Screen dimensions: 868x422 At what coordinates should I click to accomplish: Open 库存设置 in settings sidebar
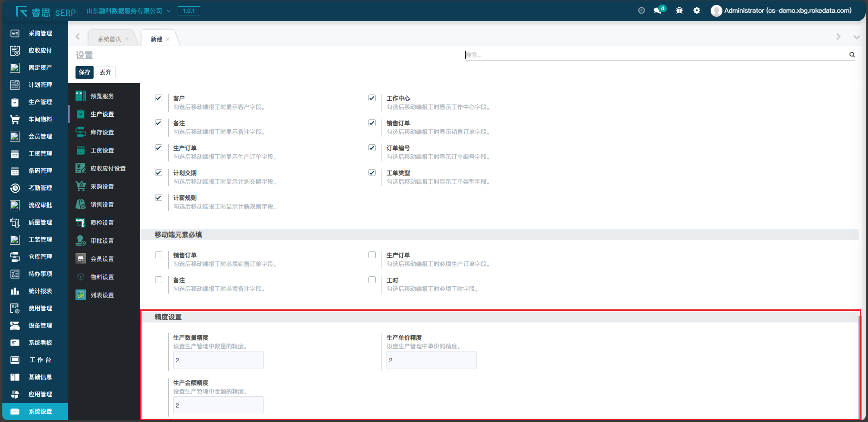coord(102,132)
